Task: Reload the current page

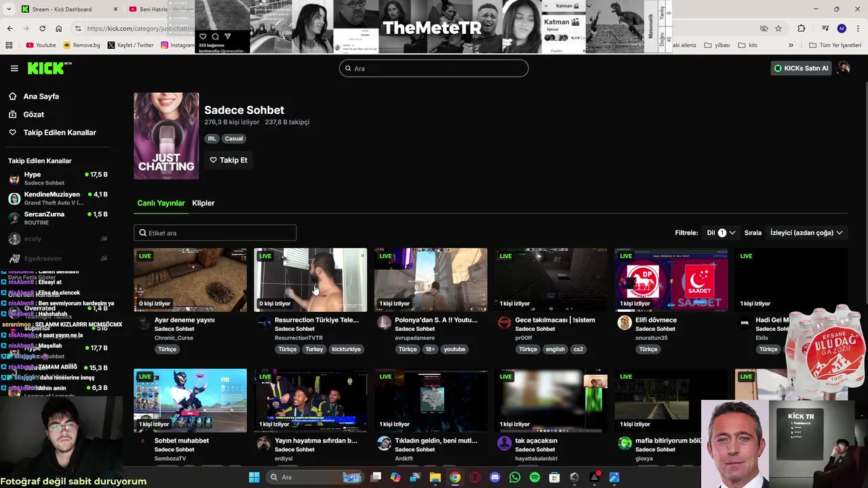Action: tap(42, 28)
